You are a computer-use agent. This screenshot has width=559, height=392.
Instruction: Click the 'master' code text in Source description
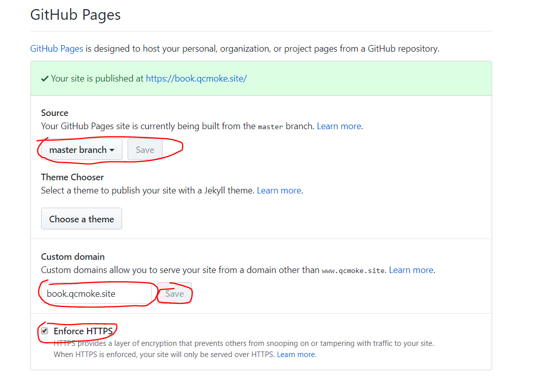point(270,127)
